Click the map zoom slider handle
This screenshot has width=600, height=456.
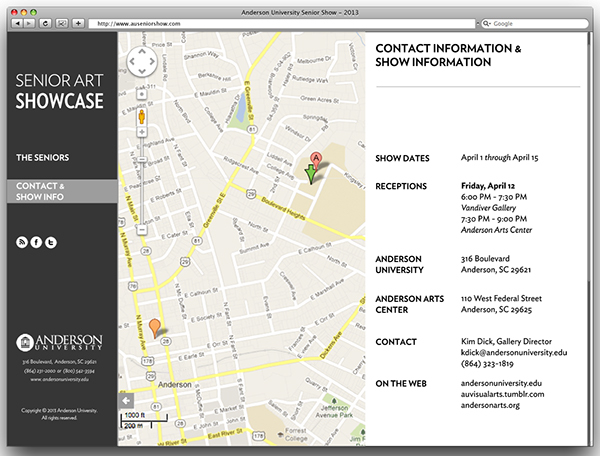142,159
